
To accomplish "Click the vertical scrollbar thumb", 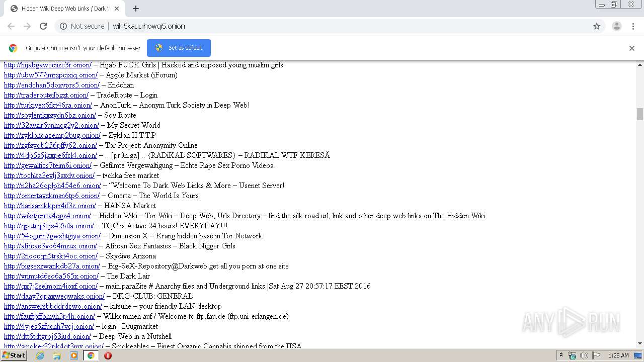I will pyautogui.click(x=640, y=114).
